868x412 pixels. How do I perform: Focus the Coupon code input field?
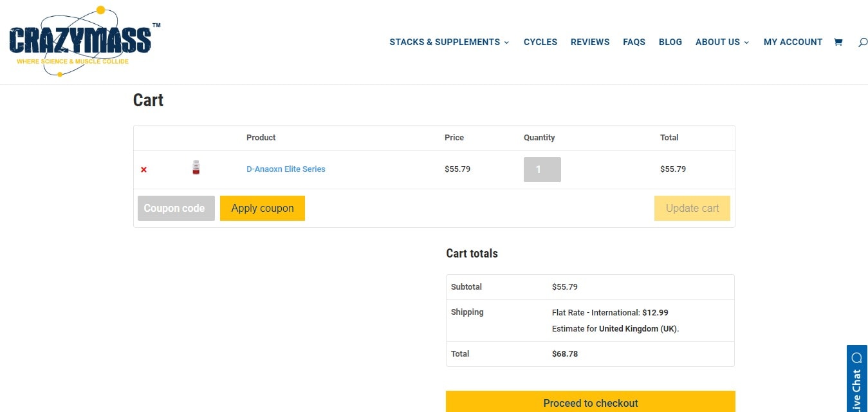pos(176,208)
